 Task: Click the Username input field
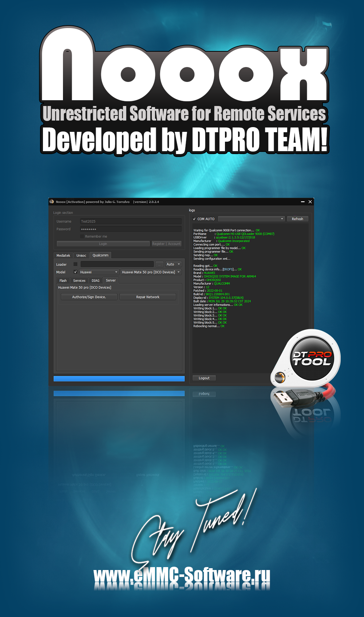130,221
